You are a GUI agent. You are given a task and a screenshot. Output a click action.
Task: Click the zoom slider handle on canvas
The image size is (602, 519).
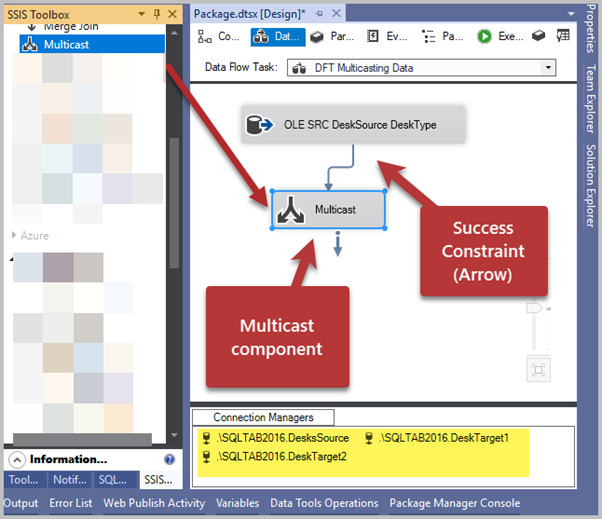click(x=534, y=308)
